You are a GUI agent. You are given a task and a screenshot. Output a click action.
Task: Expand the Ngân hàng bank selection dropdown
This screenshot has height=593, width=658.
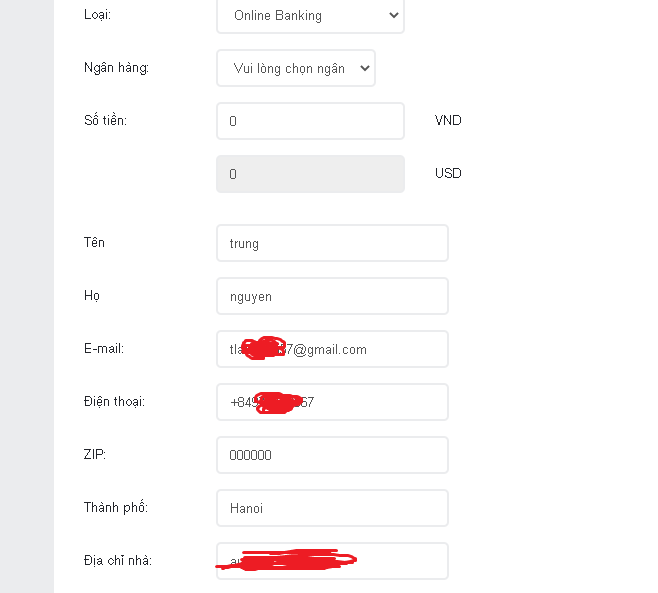tap(296, 68)
